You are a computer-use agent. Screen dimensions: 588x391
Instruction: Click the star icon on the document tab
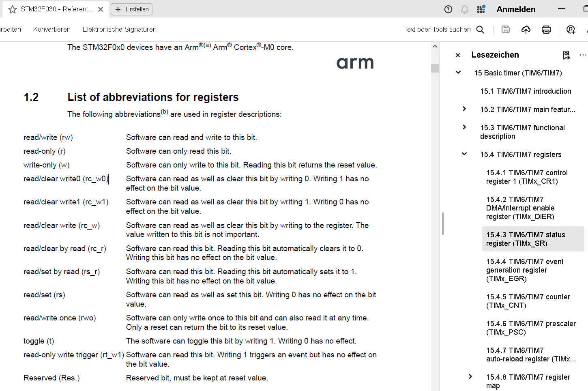13,9
